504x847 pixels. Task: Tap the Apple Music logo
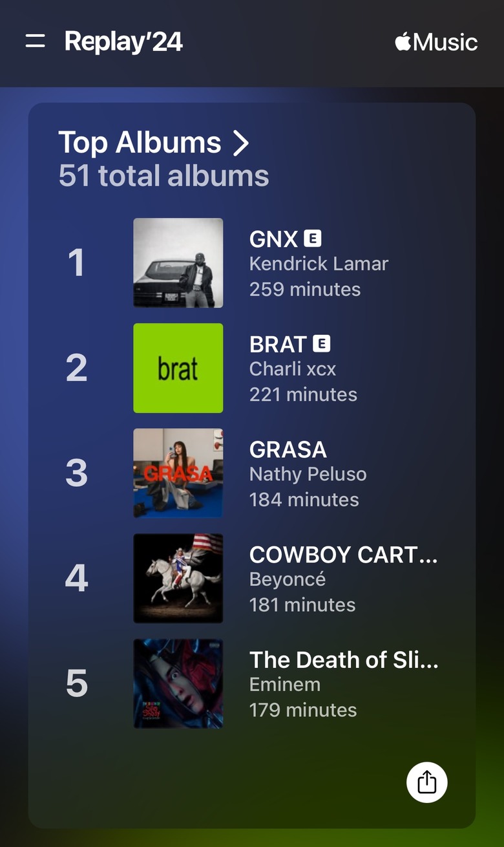(x=436, y=43)
